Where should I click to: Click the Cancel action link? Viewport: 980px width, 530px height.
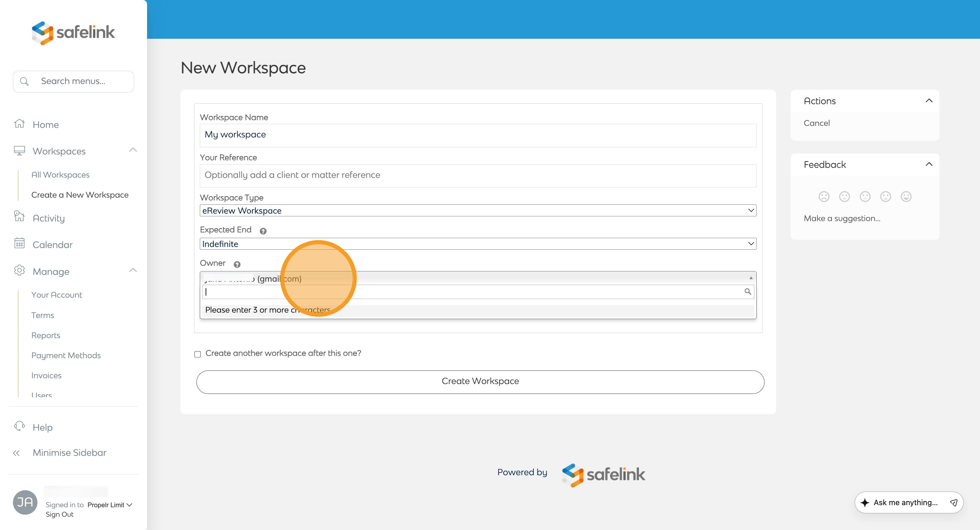(x=816, y=123)
